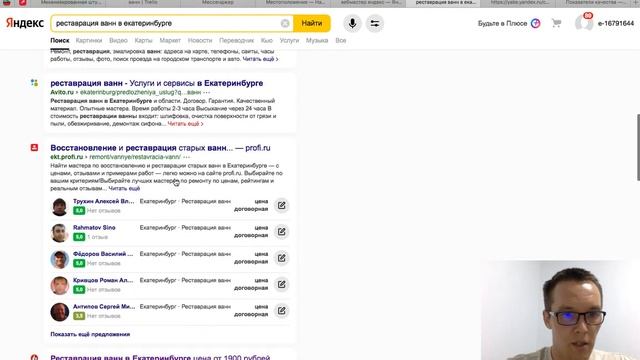
Task: Switch to the Новости tab
Action: click(x=200, y=40)
